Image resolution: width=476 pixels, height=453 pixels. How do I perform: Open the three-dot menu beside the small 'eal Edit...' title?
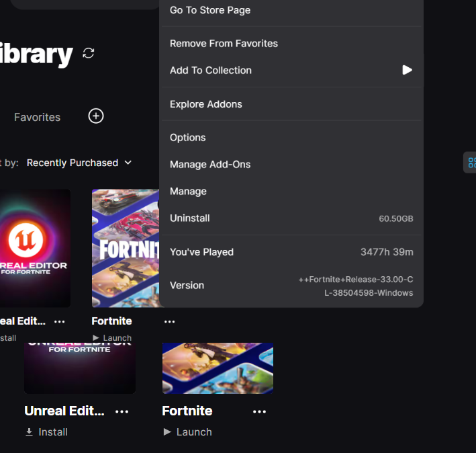pos(59,321)
